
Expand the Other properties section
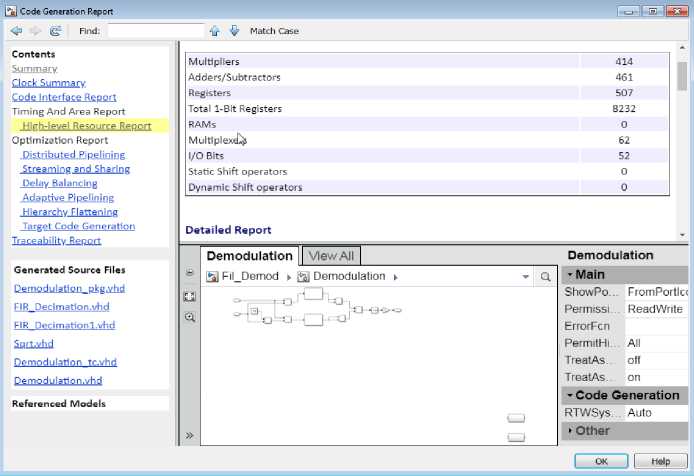coord(571,430)
